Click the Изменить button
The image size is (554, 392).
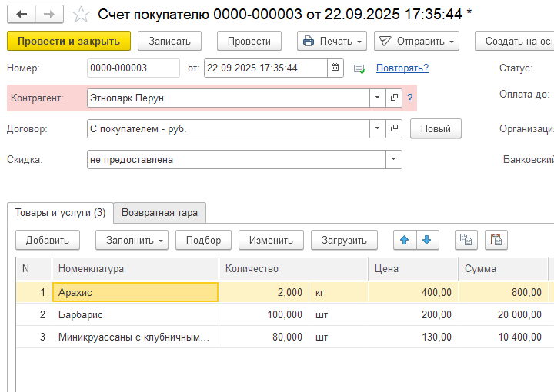point(271,240)
